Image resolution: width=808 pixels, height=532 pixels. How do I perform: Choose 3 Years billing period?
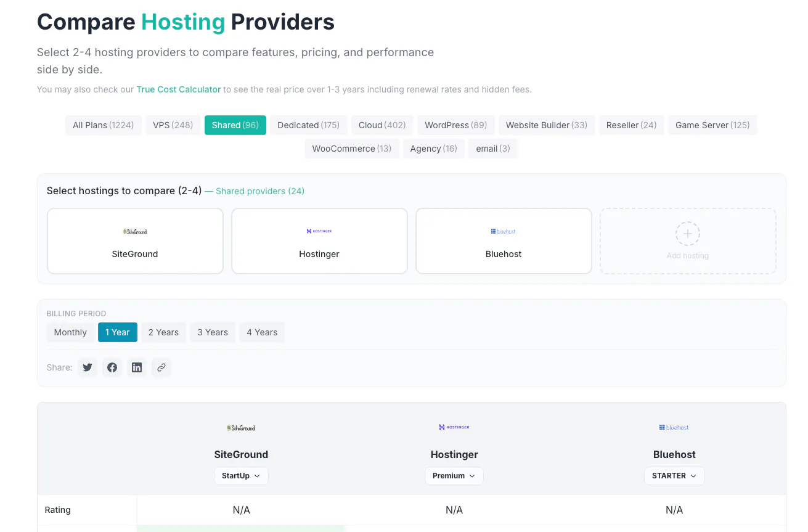213,332
